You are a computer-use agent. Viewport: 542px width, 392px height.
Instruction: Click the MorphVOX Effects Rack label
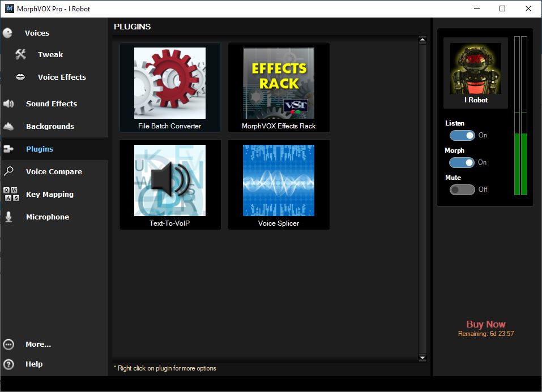click(x=279, y=126)
